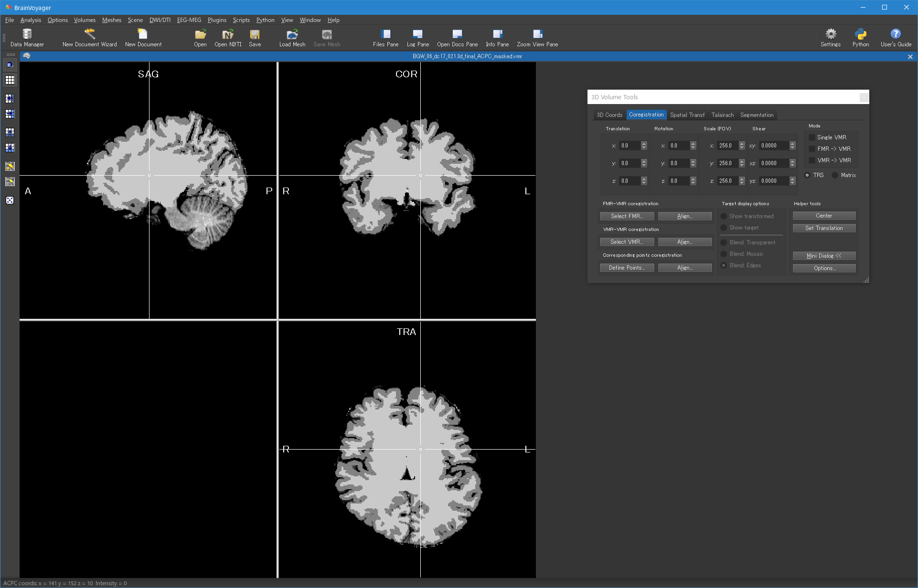This screenshot has width=918, height=588.
Task: Click the brain icon in document title bar
Action: pyautogui.click(x=27, y=56)
